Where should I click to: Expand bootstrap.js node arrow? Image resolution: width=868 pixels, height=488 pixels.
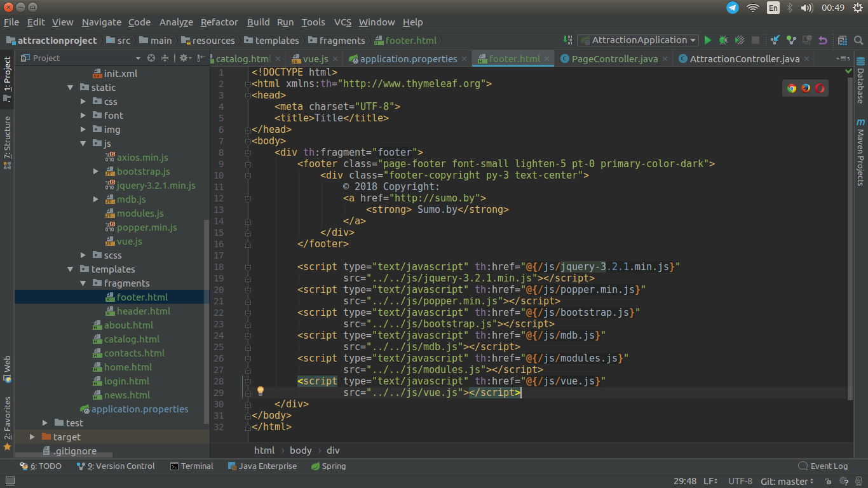point(96,172)
